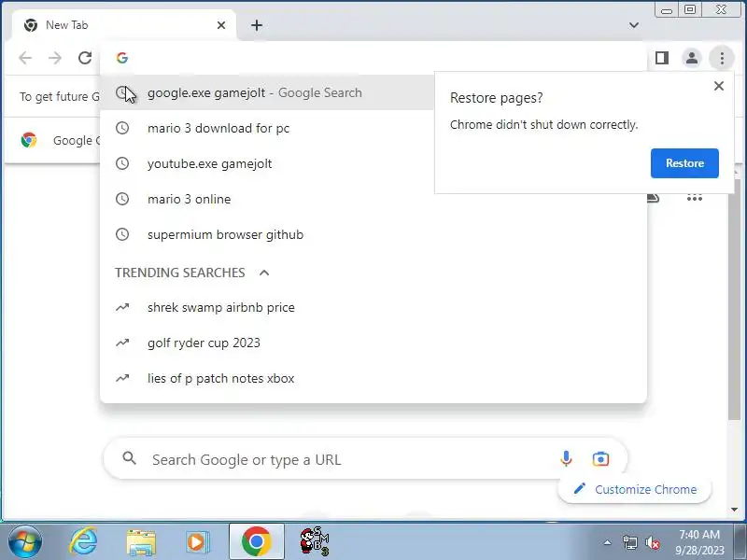747x560 pixels.
Task: Click the network tray icon
Action: click(x=629, y=542)
